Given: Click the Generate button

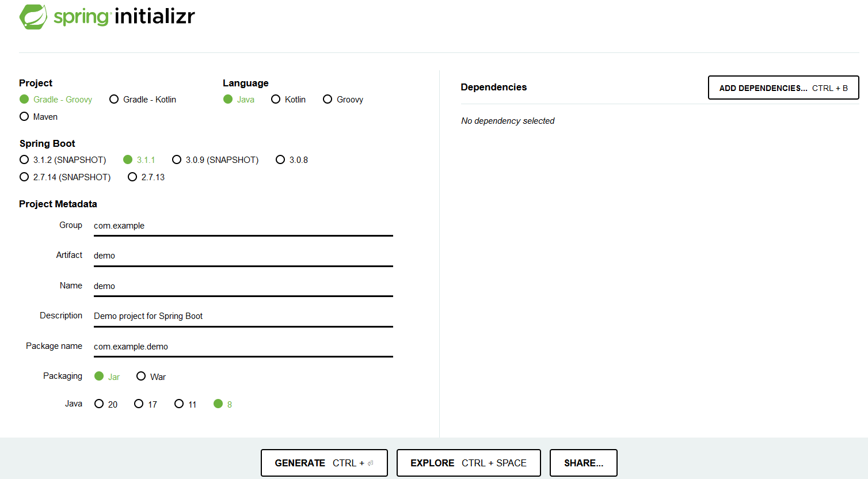Looking at the screenshot, I should click(x=324, y=463).
